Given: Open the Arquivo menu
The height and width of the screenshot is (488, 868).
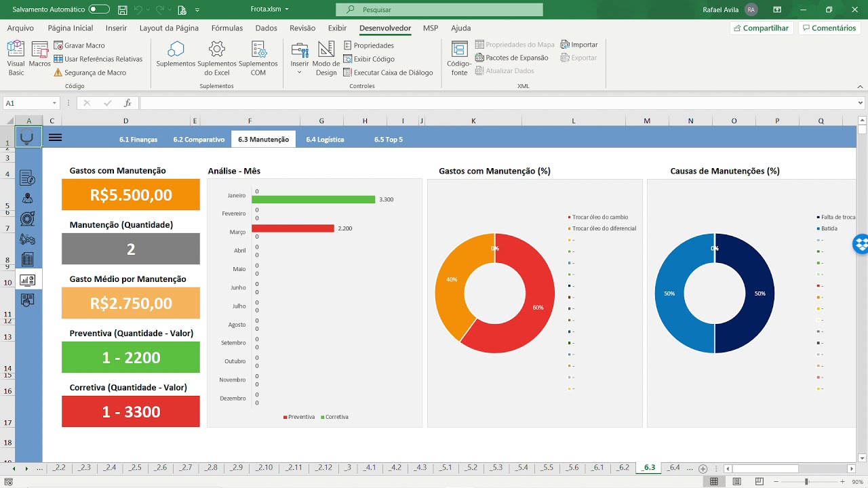Looking at the screenshot, I should (x=20, y=28).
